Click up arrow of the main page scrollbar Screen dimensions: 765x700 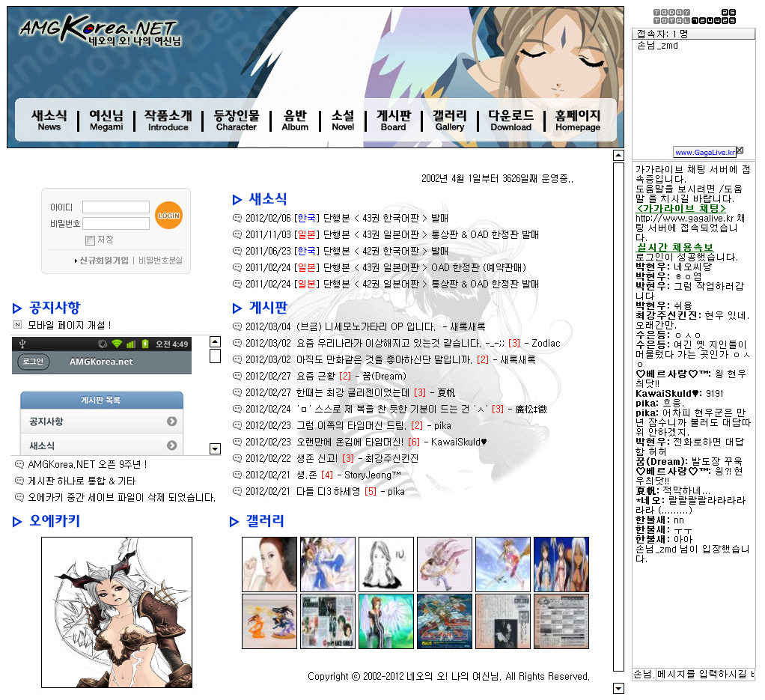(618, 156)
